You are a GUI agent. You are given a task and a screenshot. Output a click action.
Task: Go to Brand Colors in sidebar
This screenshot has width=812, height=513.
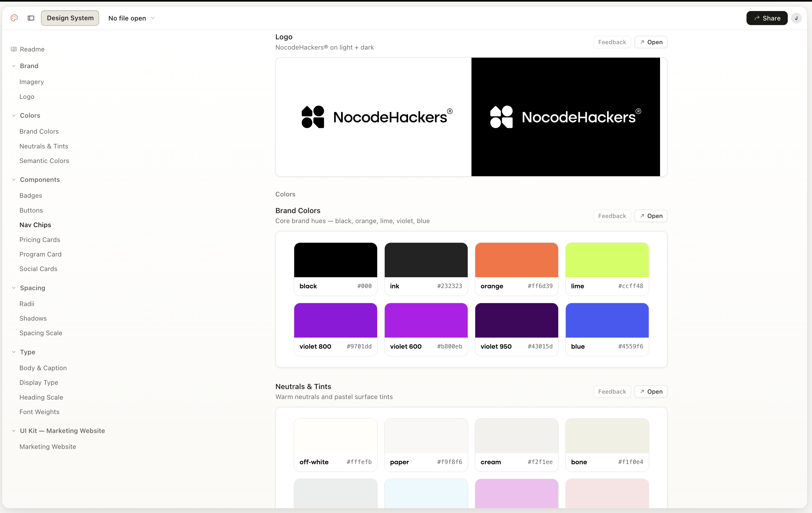pos(39,131)
